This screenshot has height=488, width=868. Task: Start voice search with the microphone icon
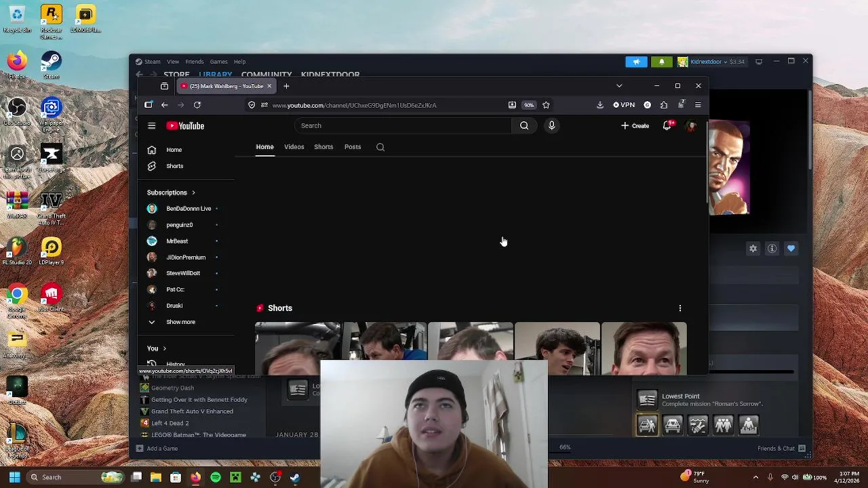[551, 125]
